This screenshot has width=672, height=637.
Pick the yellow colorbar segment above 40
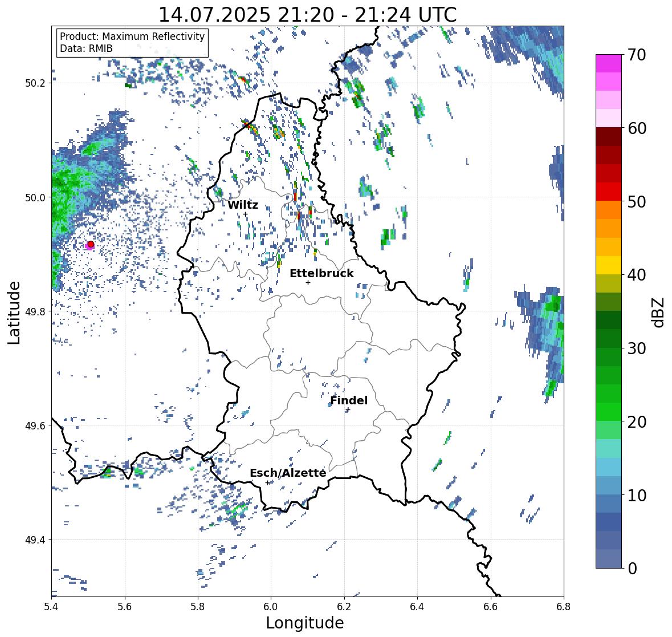coord(609,265)
